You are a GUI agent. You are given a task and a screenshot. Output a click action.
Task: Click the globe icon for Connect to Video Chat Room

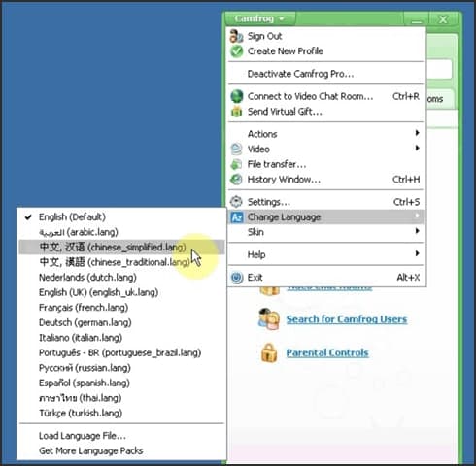(x=237, y=96)
